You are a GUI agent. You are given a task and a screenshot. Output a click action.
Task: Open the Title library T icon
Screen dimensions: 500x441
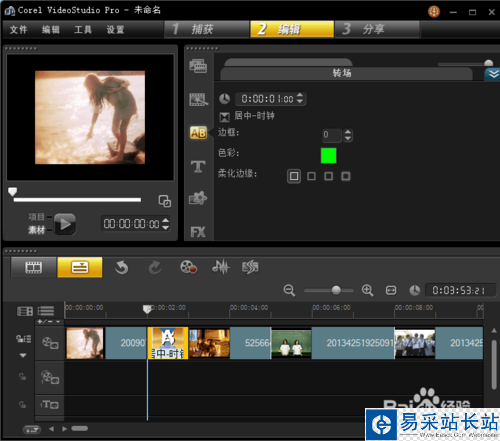198,166
